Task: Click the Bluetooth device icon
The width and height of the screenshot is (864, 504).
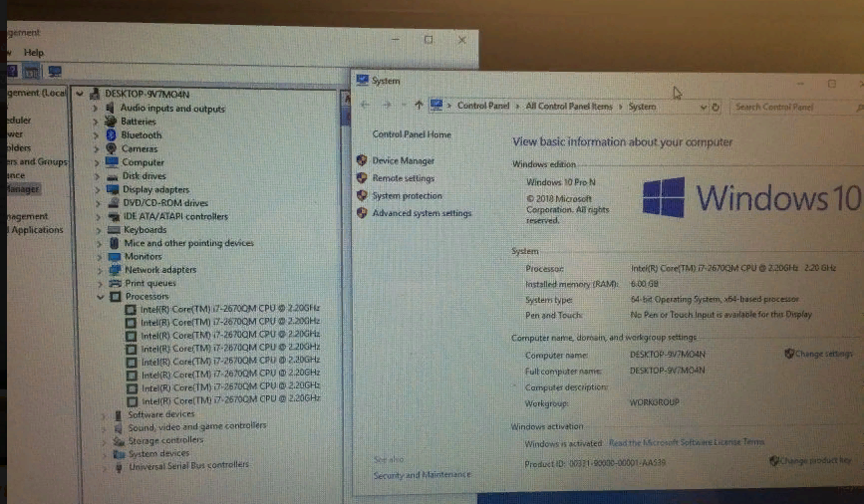Action: (x=111, y=134)
